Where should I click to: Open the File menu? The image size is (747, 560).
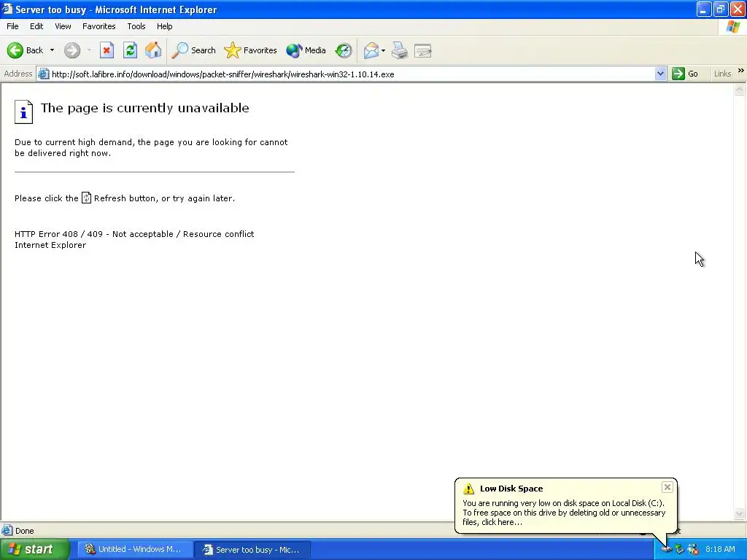click(13, 26)
